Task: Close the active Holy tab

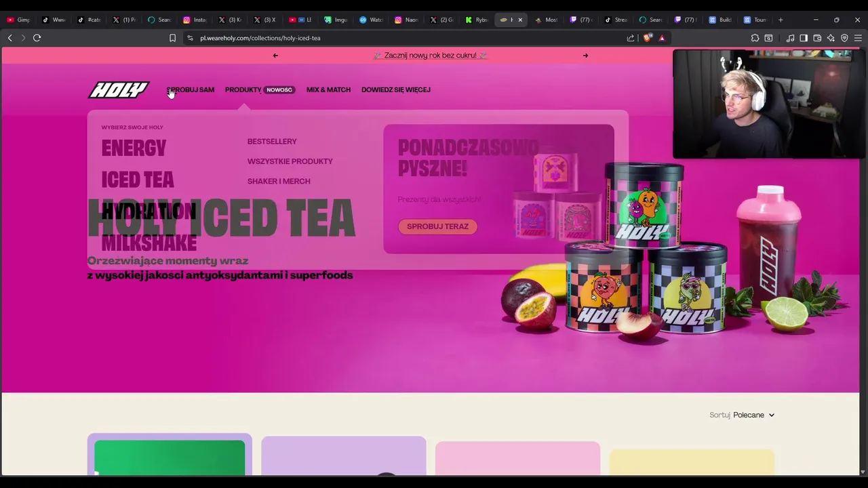Action: (520, 20)
